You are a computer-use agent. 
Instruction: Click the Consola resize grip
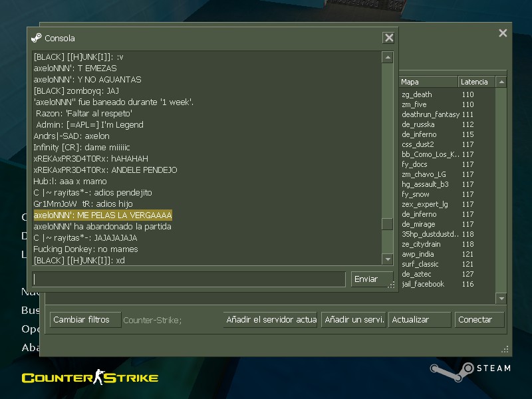click(391, 285)
